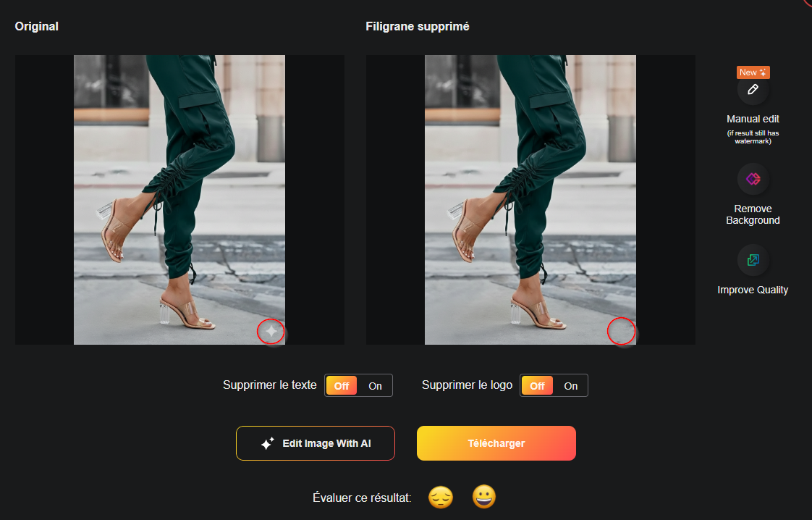Viewport: 812px width, 520px height.
Task: Click the sparkles icon inside Edit Image With AI
Action: [266, 443]
